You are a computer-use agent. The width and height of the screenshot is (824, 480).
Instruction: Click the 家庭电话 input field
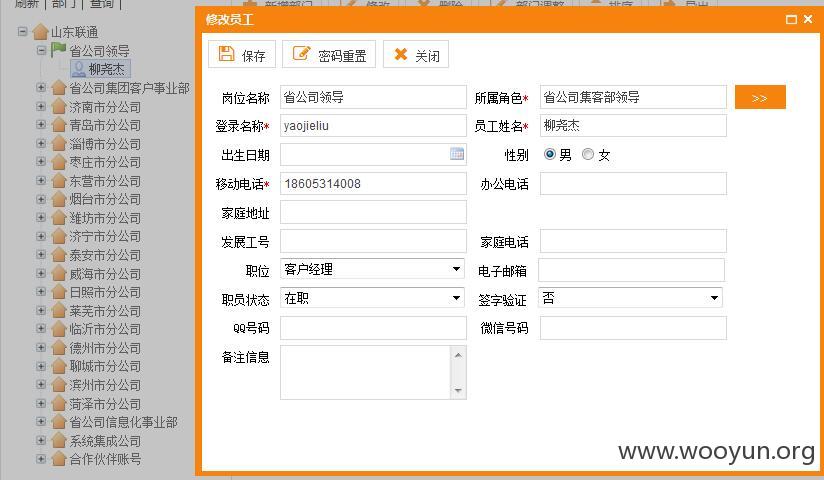click(x=633, y=241)
